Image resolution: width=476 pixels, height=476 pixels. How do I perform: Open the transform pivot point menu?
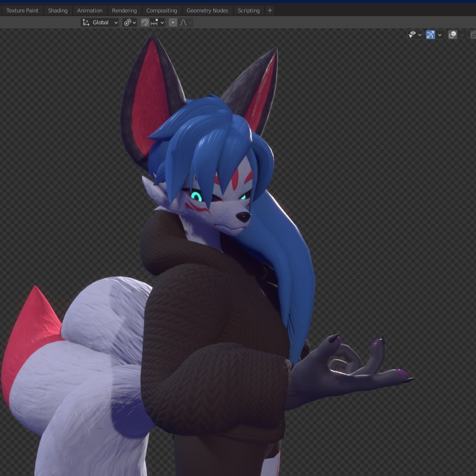[130, 22]
